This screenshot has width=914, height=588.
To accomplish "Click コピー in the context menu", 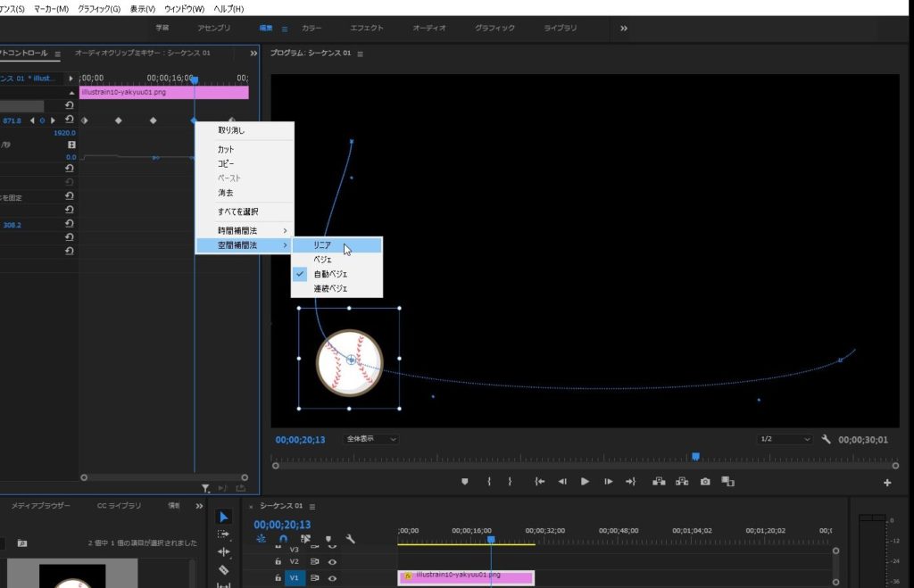I will pos(226,164).
